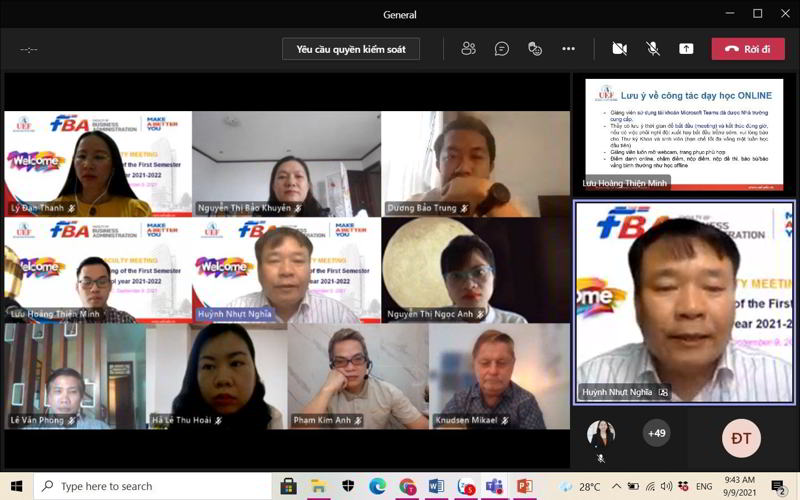
Task: Expand the +49 additional participants overflow
Action: pos(657,433)
